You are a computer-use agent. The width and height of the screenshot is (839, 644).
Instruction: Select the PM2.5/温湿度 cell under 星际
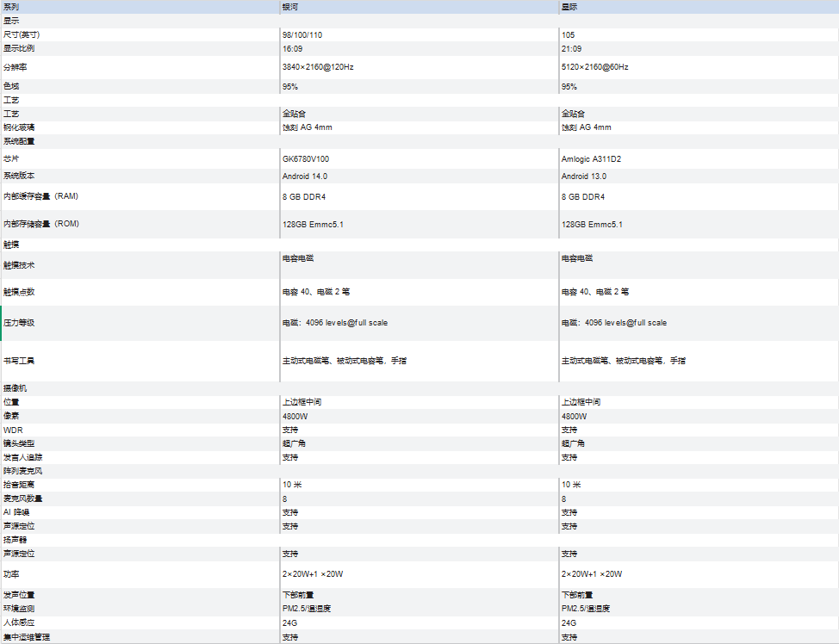tap(699, 609)
